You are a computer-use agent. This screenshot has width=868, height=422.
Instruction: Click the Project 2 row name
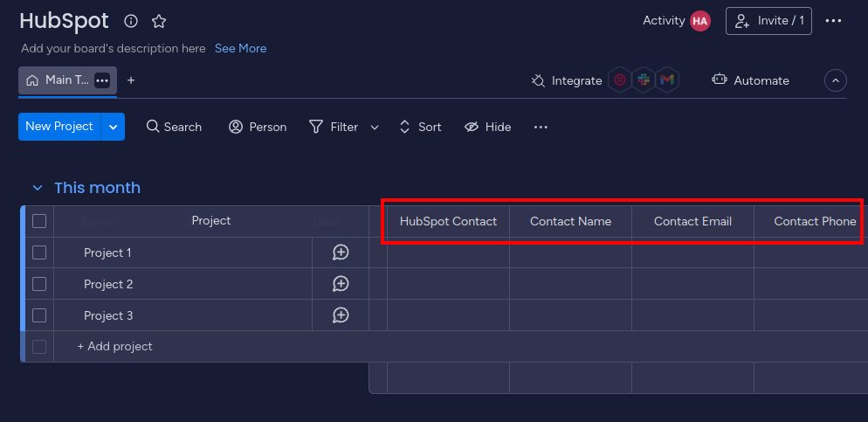[108, 284]
